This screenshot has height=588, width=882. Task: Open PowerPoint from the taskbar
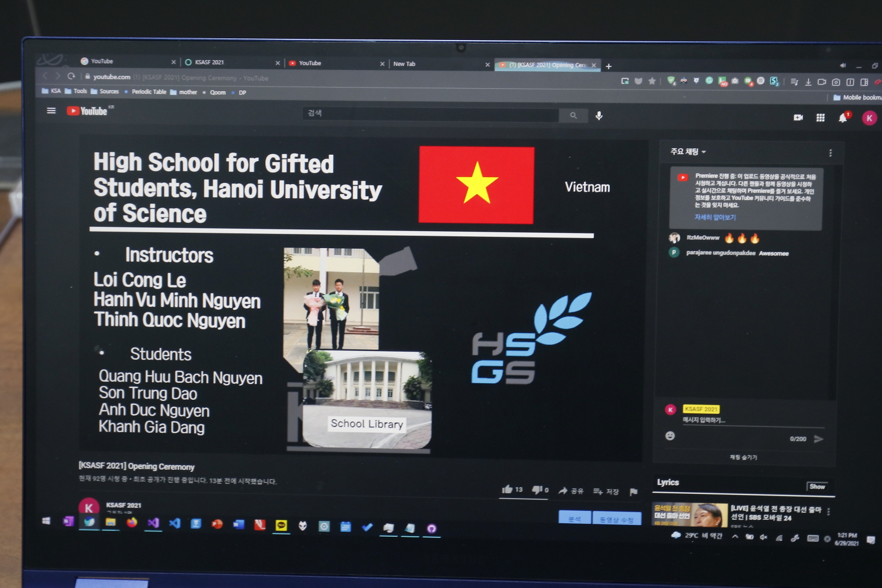coord(217,524)
